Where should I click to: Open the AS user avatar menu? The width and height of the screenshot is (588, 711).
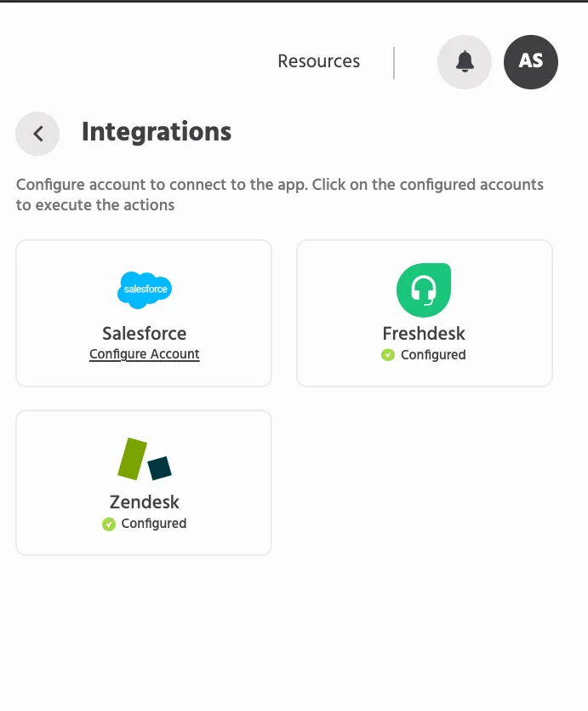tap(530, 61)
